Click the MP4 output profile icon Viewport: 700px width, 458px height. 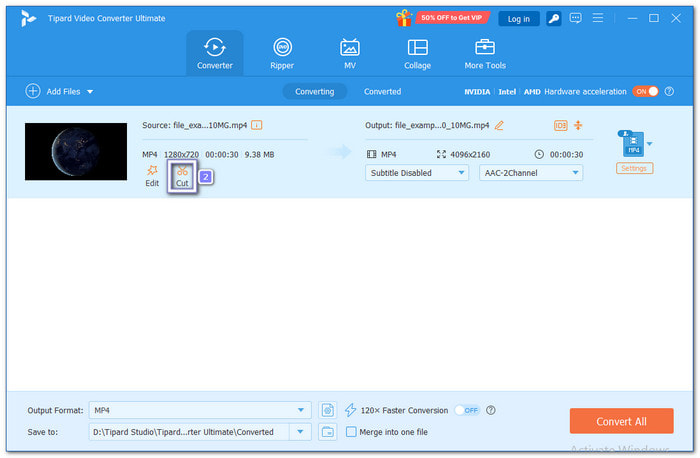[632, 143]
